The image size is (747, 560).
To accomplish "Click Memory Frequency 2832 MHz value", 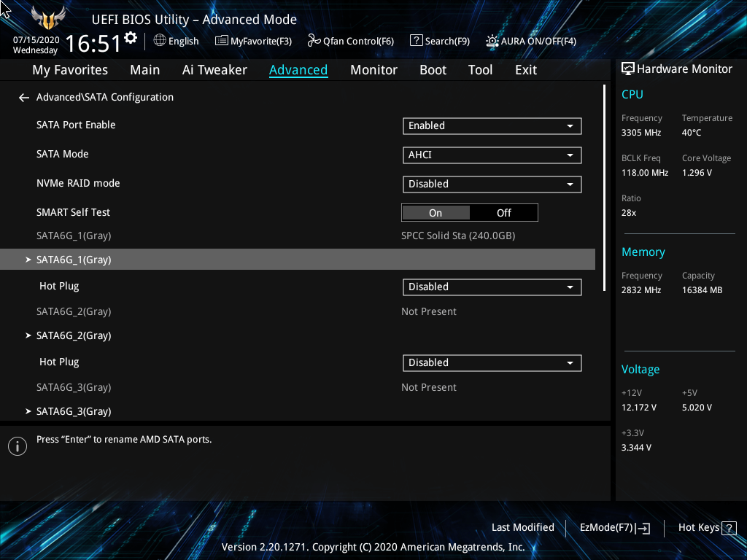I will pos(640,290).
